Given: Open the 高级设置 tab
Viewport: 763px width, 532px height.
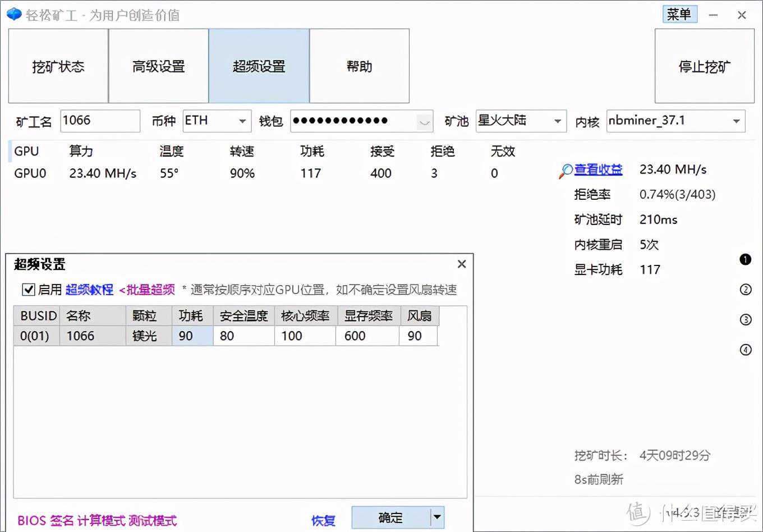Looking at the screenshot, I should coord(159,66).
